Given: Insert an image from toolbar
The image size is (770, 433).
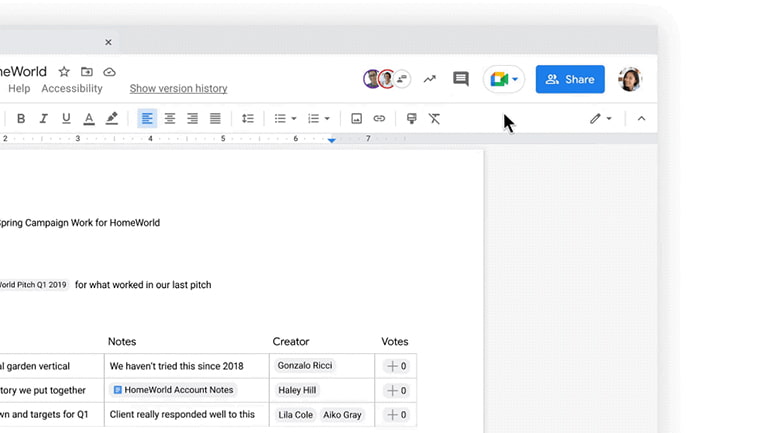Looking at the screenshot, I should tap(357, 118).
